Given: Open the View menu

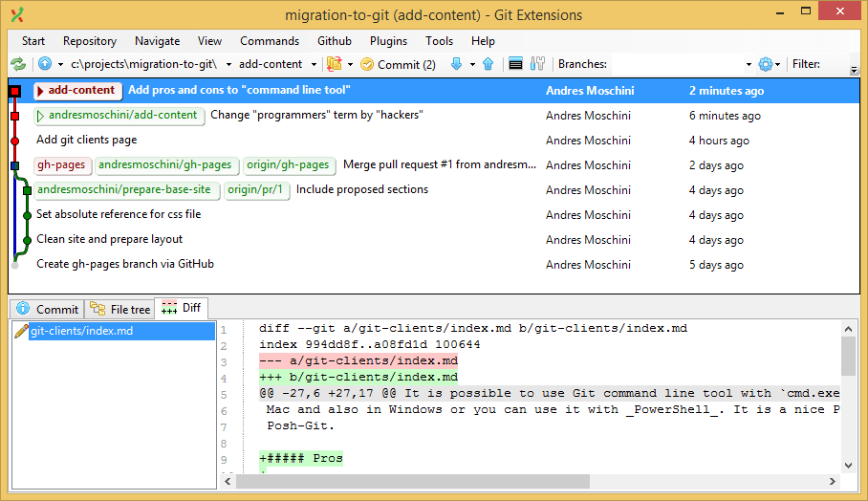Looking at the screenshot, I should (x=209, y=41).
